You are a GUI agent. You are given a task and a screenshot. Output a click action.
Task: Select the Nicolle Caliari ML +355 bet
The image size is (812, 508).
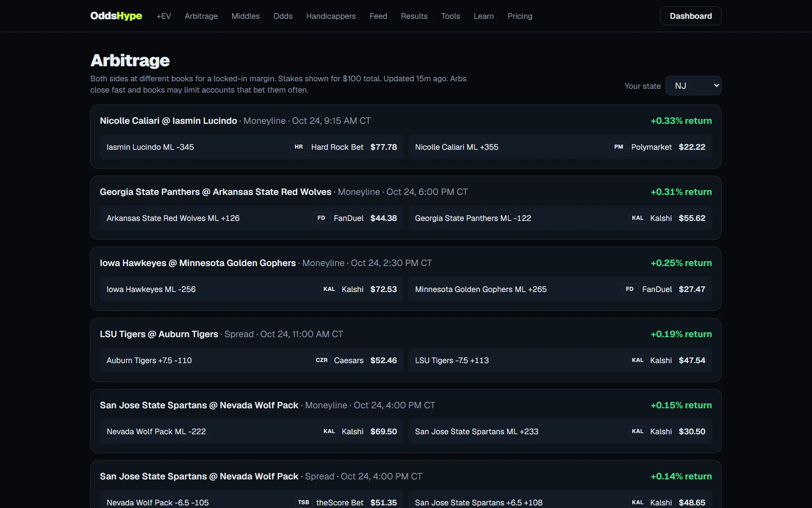click(560, 147)
